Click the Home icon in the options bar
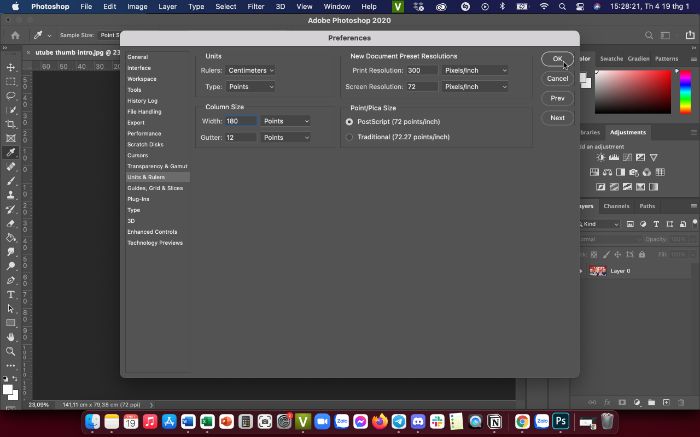Image resolution: width=700 pixels, height=437 pixels. [x=15, y=35]
